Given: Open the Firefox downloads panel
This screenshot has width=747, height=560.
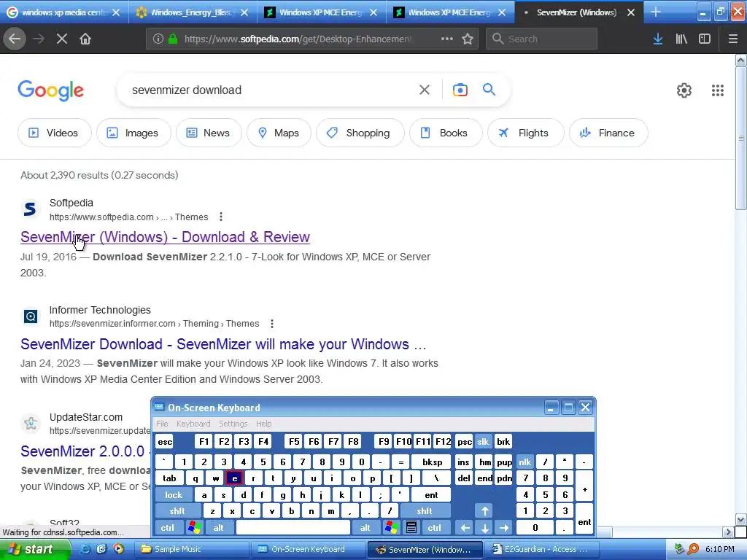Looking at the screenshot, I should [x=658, y=39].
